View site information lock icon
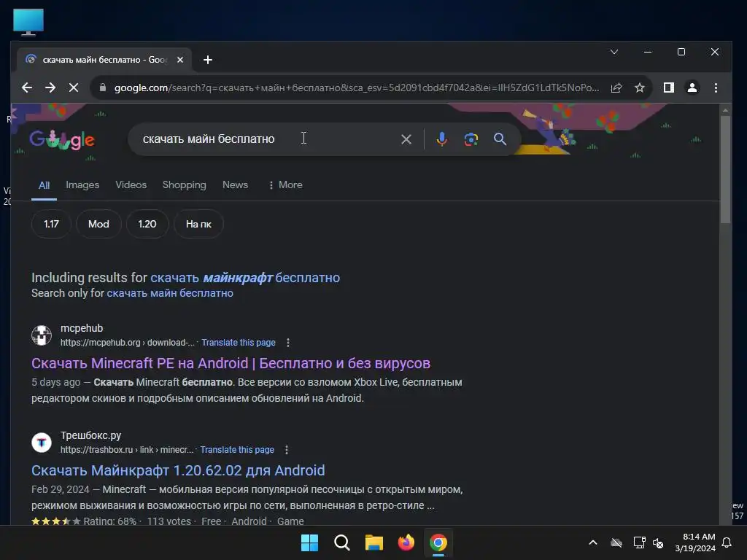747x560 pixels. click(x=102, y=87)
